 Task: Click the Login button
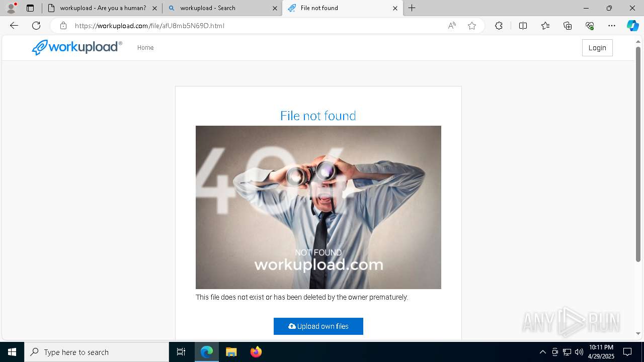597,48
